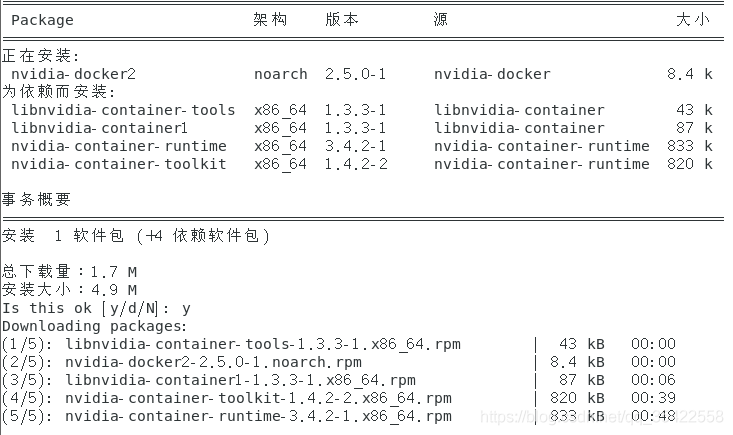
Task: Click the 8.4 k size value in table
Action: (690, 74)
